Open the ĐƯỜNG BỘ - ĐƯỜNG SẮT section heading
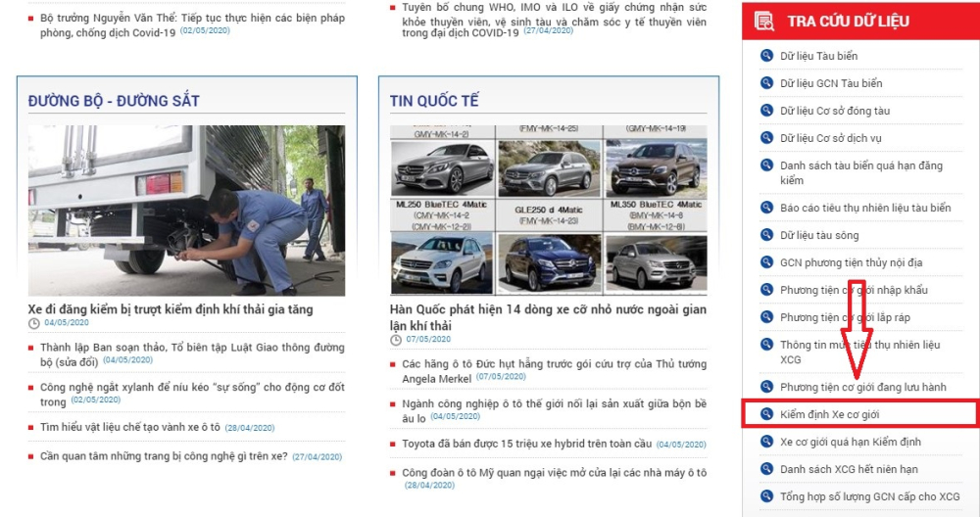 [114, 101]
